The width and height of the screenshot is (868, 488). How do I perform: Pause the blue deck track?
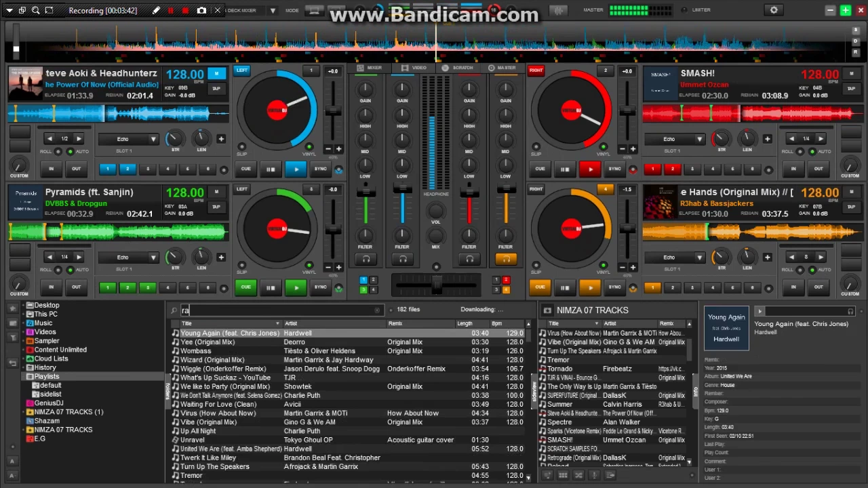pyautogui.click(x=271, y=169)
